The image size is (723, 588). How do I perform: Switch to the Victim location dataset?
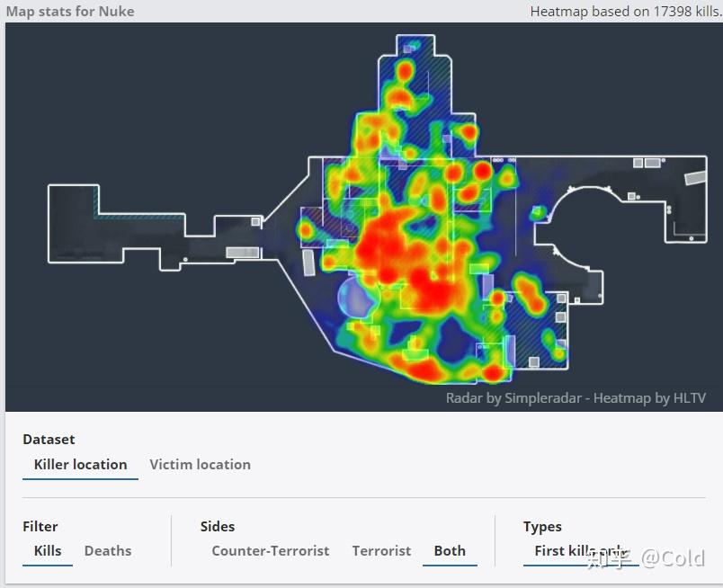[201, 465]
